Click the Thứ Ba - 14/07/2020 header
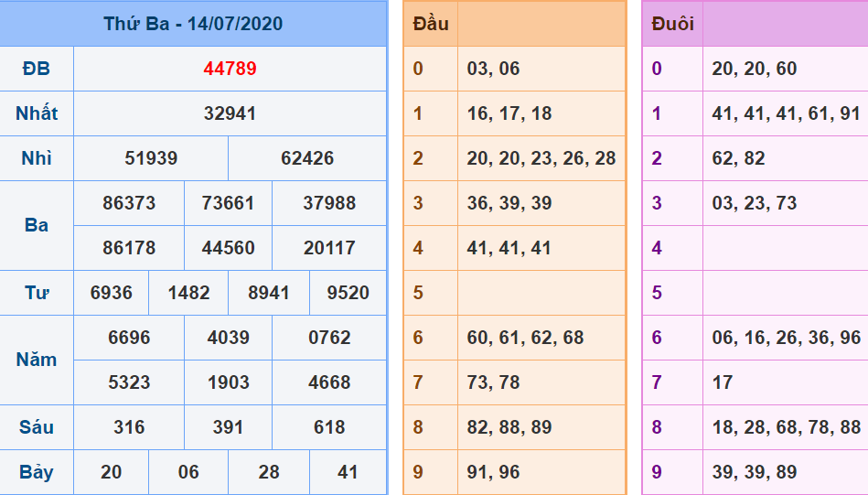 pyautogui.click(x=193, y=24)
